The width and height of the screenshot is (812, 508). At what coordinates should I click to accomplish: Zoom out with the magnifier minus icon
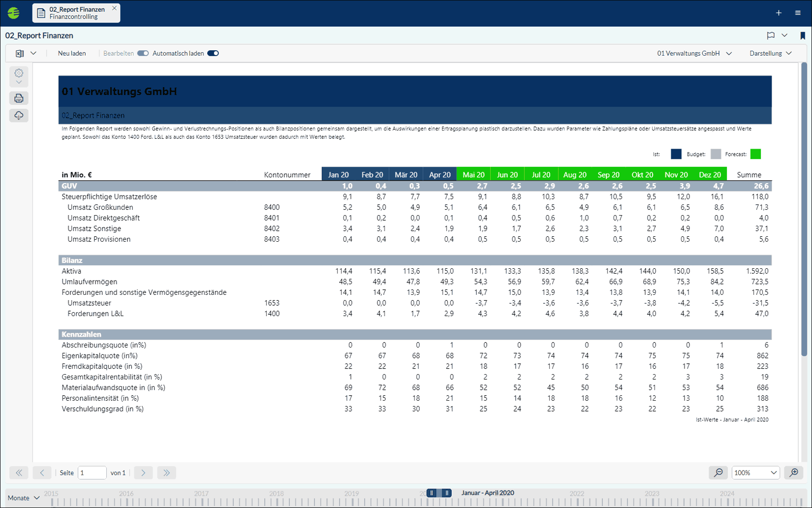click(x=718, y=473)
